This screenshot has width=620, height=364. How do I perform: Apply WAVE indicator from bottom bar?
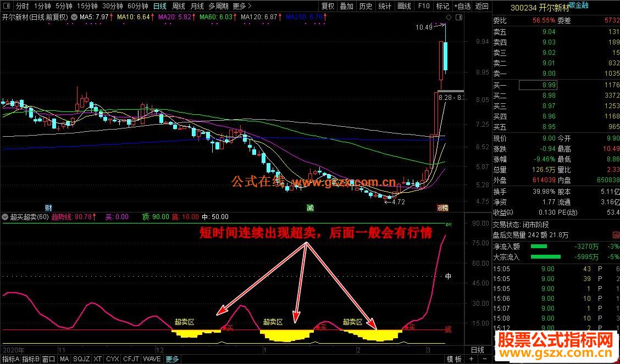[152, 359]
